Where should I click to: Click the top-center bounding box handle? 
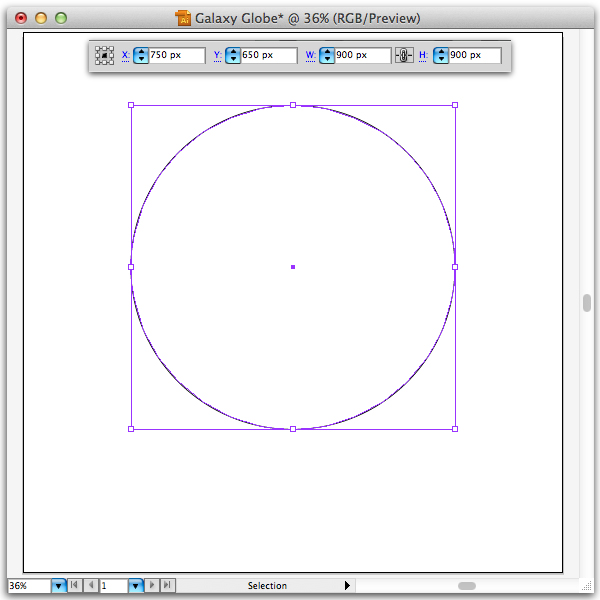click(293, 105)
